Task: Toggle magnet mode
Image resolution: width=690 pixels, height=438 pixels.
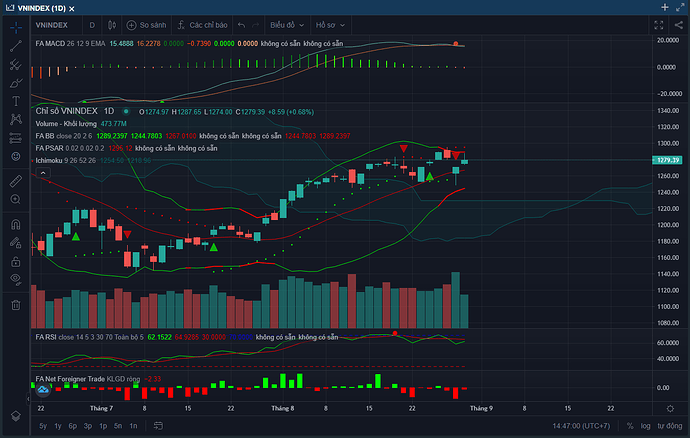Action: [x=16, y=225]
